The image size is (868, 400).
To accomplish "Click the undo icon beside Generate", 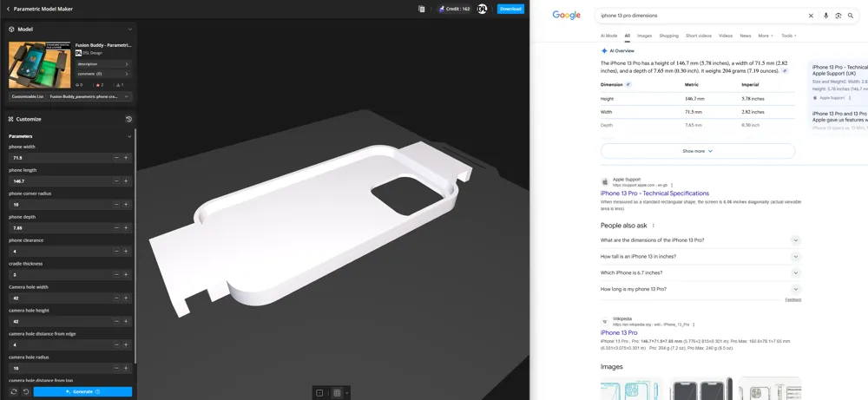I will point(25,391).
